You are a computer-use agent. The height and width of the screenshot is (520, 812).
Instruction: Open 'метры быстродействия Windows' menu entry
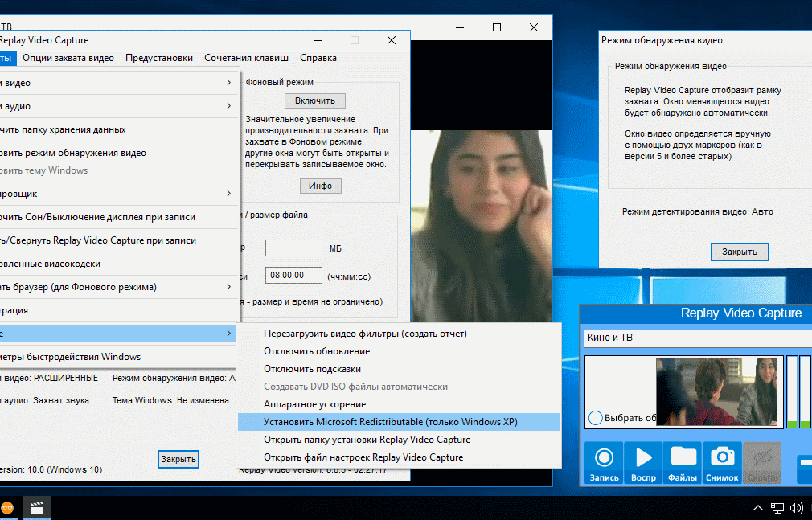[x=119, y=357]
